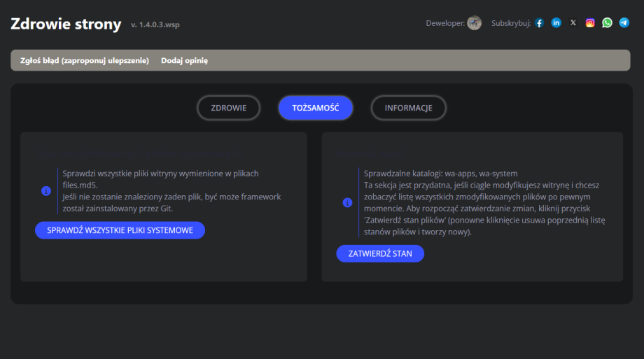Image resolution: width=644 pixels, height=359 pixels.
Task: Select the TOŻSAMOŚĆ tab
Action: (315, 108)
